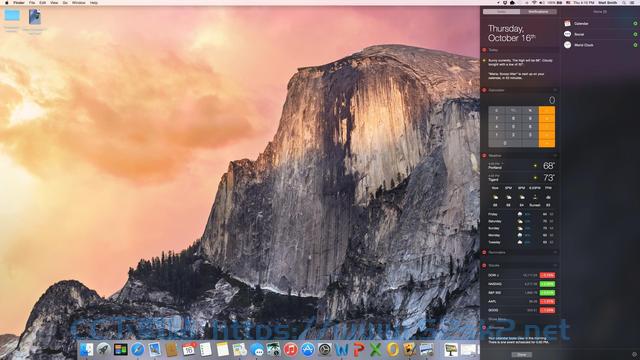This screenshot has height=360, width=640.
Task: Open Maps icon in the Dock
Action: pyautogui.click(x=240, y=349)
